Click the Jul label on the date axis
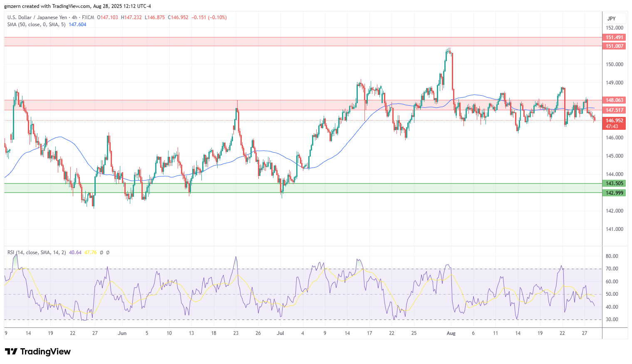 [x=280, y=333]
